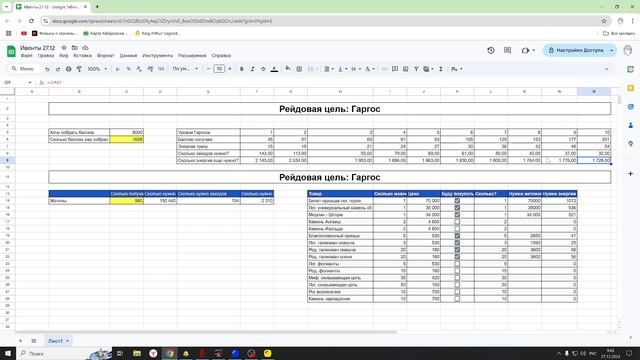
Task: Open the cell borders tool
Action: pyautogui.click(x=299, y=69)
